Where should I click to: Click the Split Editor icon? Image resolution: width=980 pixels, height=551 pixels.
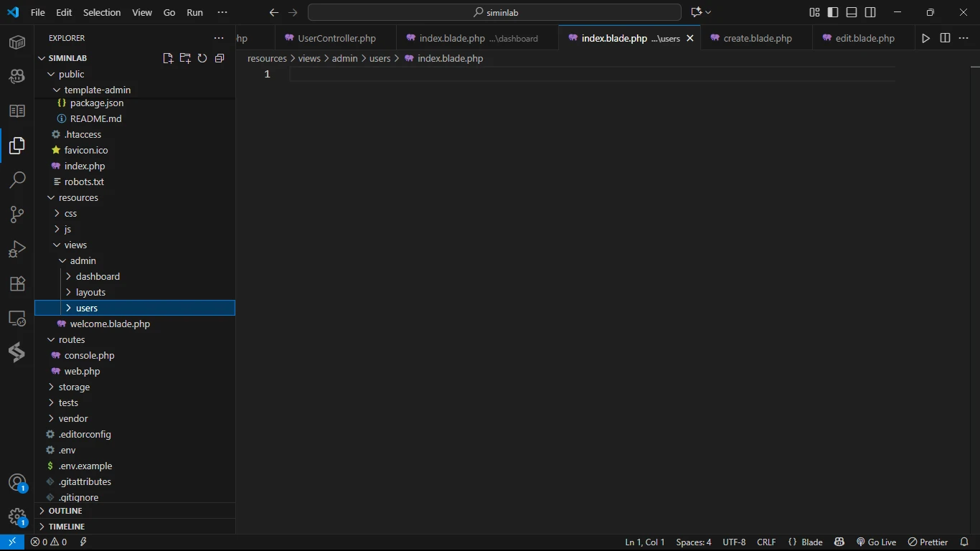click(945, 38)
